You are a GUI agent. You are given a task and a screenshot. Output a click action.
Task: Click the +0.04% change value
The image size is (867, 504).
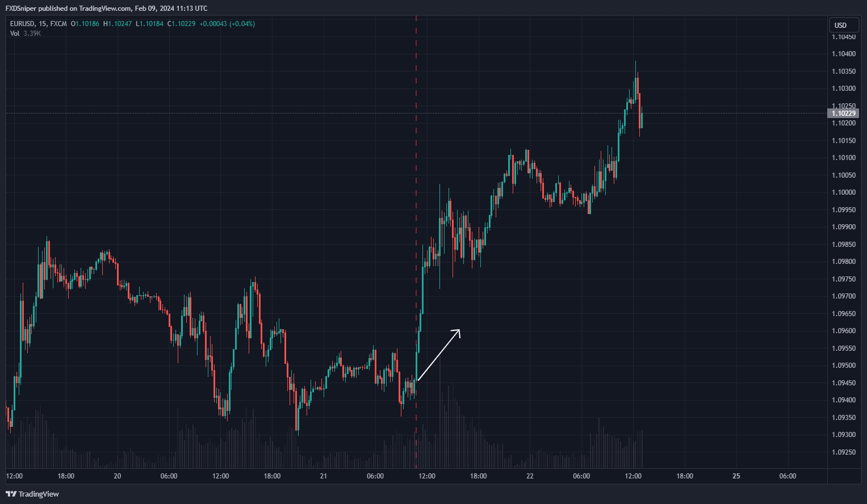click(242, 24)
